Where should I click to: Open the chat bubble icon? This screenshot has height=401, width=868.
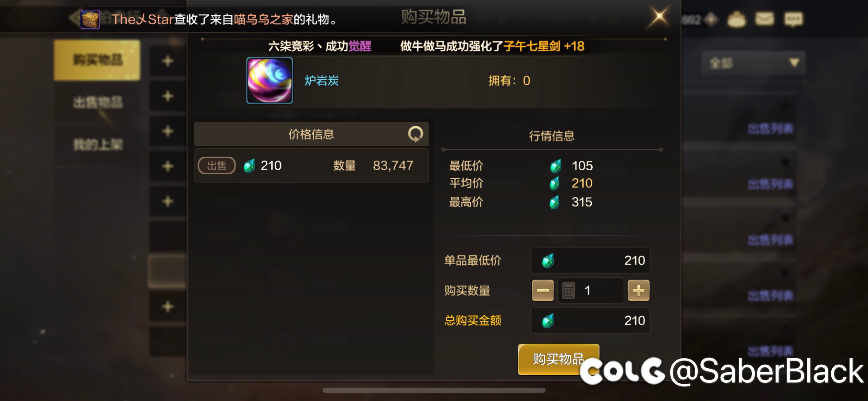pos(794,19)
